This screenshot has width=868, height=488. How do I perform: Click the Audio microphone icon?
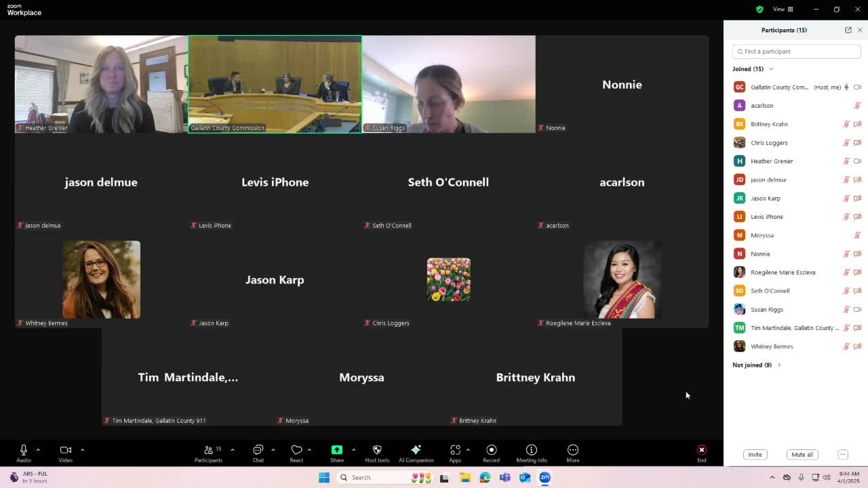(x=24, y=450)
